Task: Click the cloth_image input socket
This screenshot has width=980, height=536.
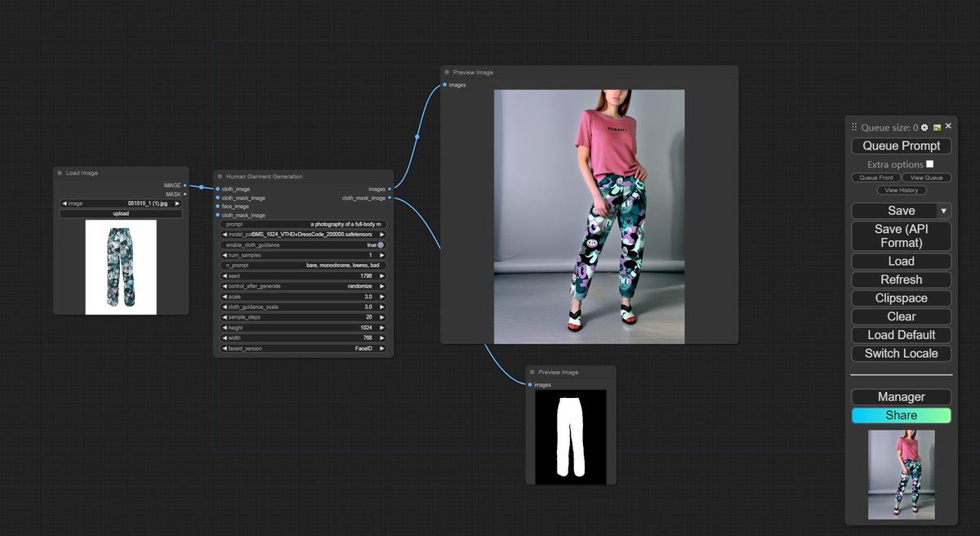Action: pyautogui.click(x=217, y=188)
